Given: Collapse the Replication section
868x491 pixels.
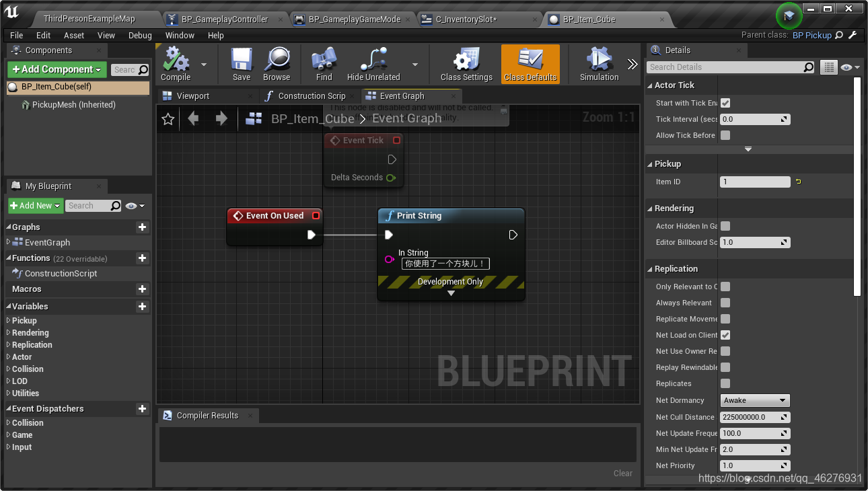Looking at the screenshot, I should (x=651, y=269).
